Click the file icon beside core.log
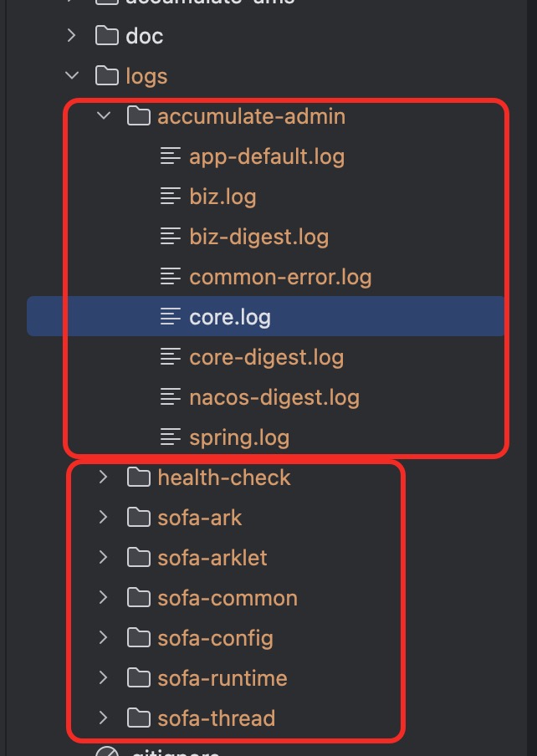The height and width of the screenshot is (756, 537). tap(171, 317)
